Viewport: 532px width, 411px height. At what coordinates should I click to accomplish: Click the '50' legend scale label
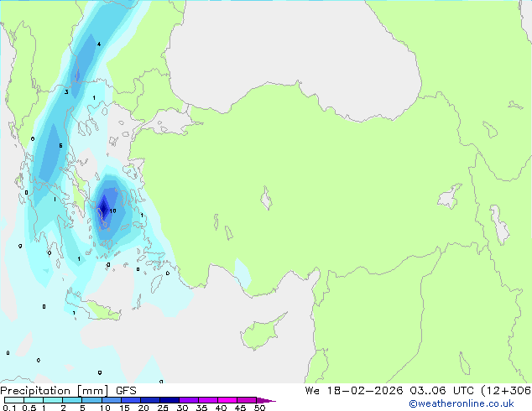tap(259, 408)
